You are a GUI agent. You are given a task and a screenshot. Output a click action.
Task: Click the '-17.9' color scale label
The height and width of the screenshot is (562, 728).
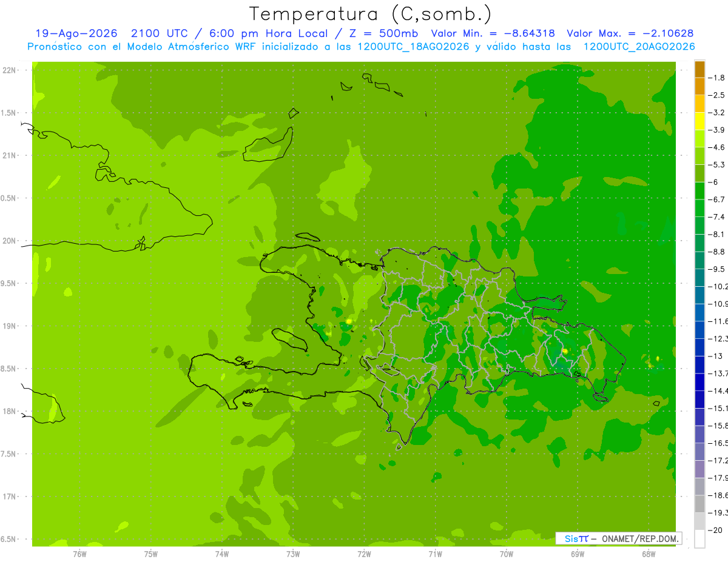click(718, 478)
